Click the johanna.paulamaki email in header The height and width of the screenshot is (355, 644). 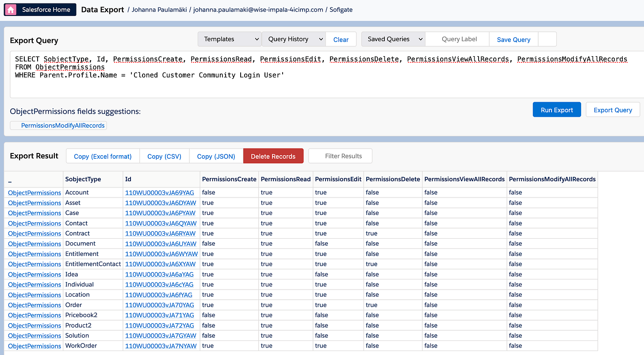point(258,9)
